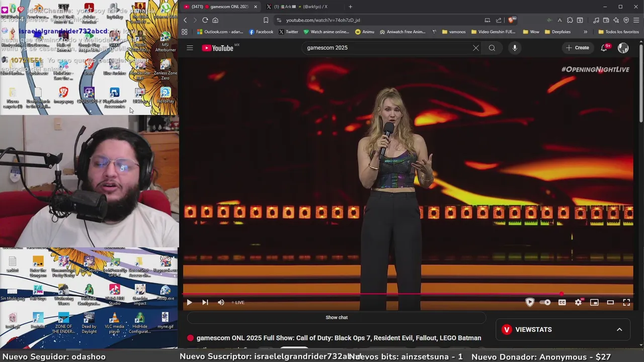The height and width of the screenshot is (362, 644).
Task: Select the Fortnite desktop icon
Action: click(x=38, y=321)
